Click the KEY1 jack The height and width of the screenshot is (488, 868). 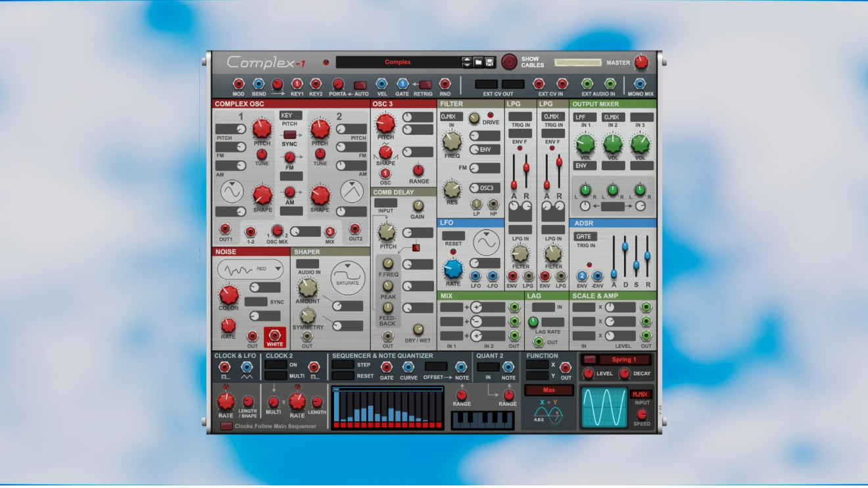tap(297, 84)
